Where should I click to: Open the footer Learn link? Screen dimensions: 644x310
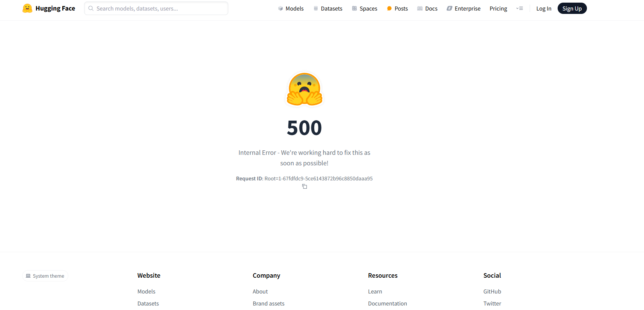click(375, 292)
